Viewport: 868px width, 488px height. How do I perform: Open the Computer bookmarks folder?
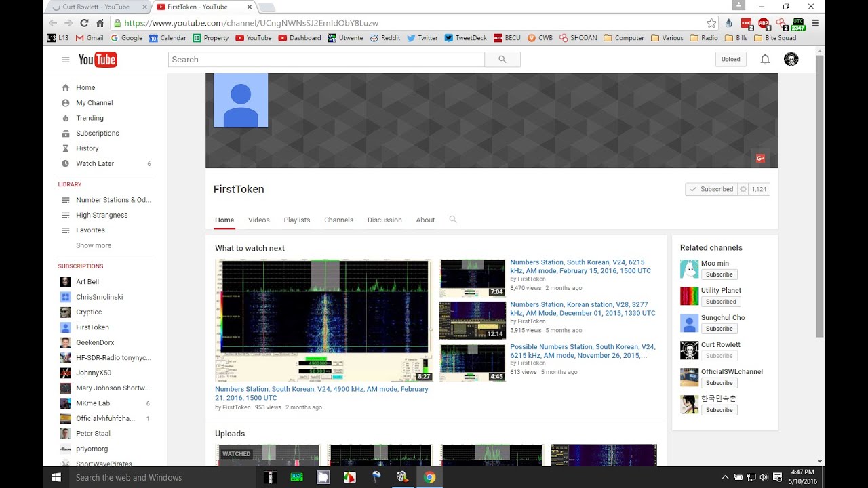pyautogui.click(x=624, y=38)
